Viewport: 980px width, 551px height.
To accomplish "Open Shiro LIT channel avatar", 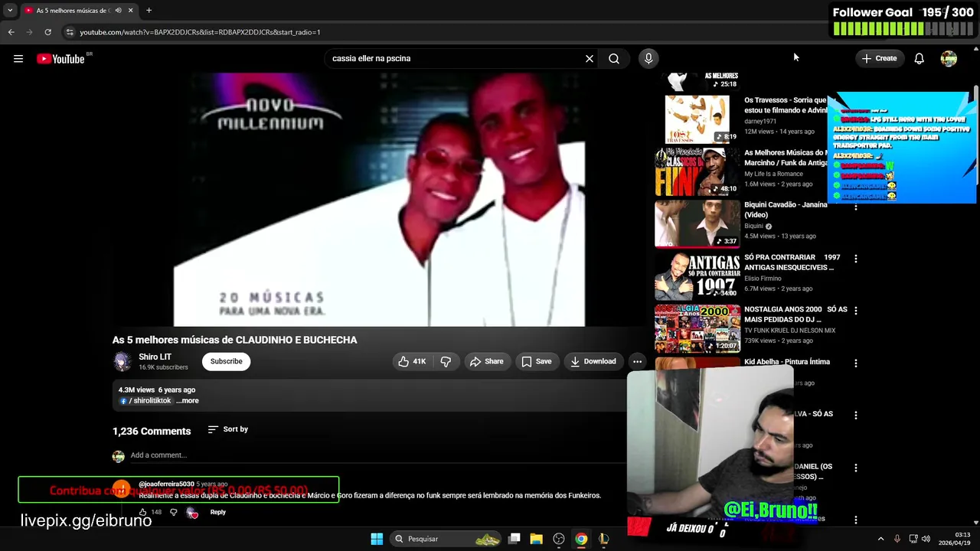I will pos(122,361).
